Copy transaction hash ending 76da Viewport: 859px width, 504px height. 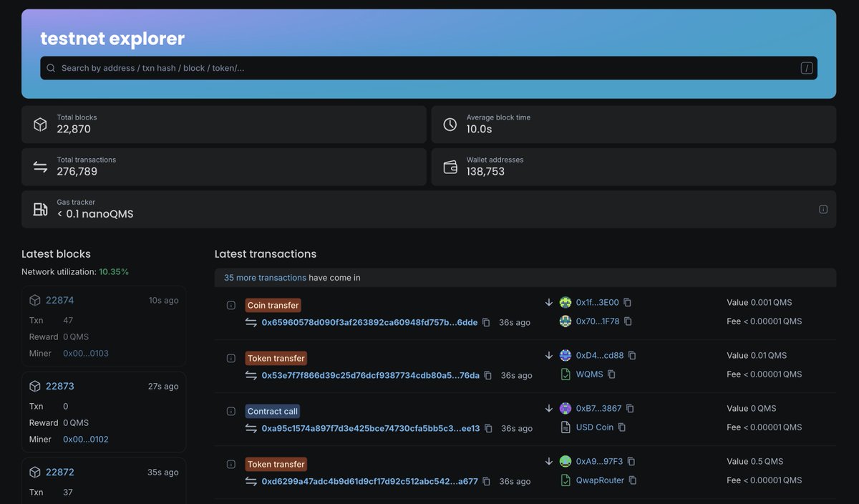coord(487,375)
